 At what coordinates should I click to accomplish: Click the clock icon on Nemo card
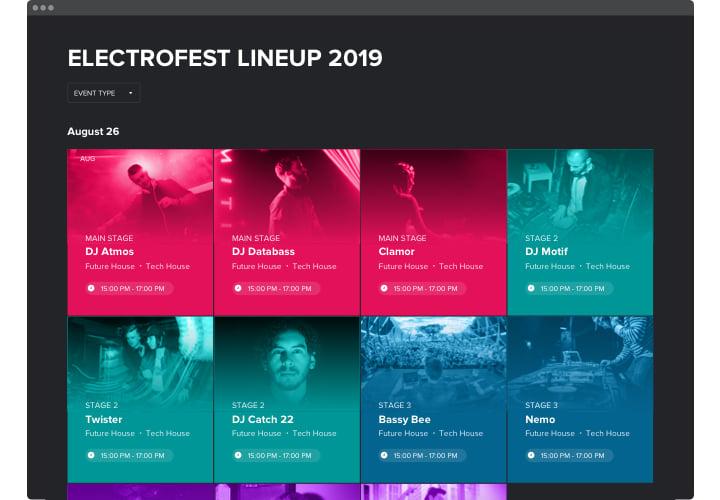pyautogui.click(x=531, y=455)
